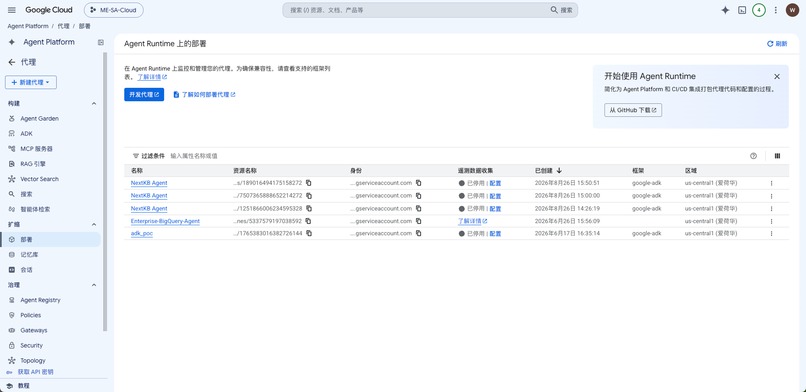Close the 开始使用 Agent Runtime card

click(777, 77)
